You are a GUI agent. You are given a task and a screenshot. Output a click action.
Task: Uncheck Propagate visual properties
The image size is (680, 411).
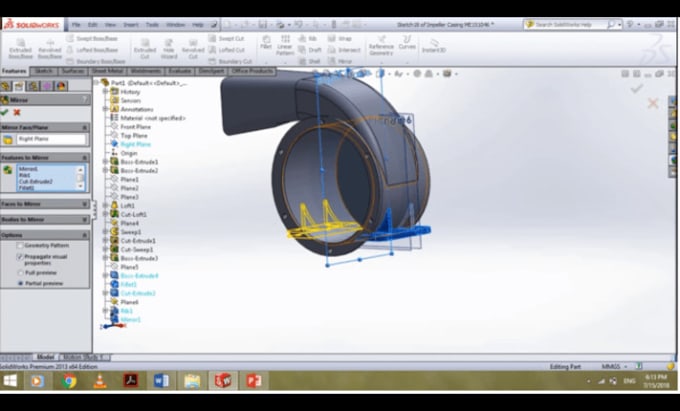[20, 257]
